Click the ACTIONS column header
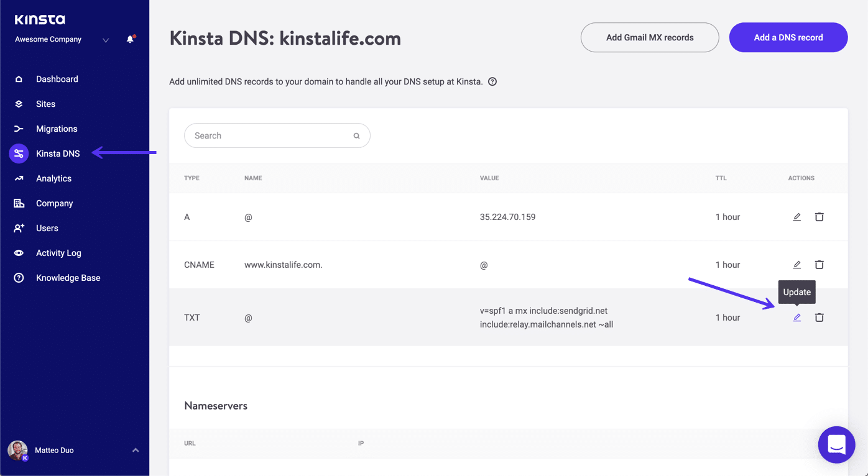 pyautogui.click(x=801, y=178)
